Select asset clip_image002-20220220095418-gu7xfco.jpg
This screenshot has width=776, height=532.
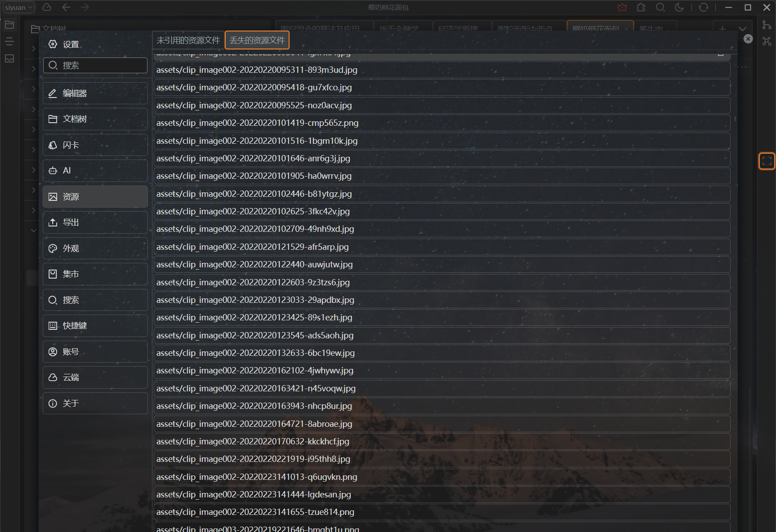coord(442,88)
